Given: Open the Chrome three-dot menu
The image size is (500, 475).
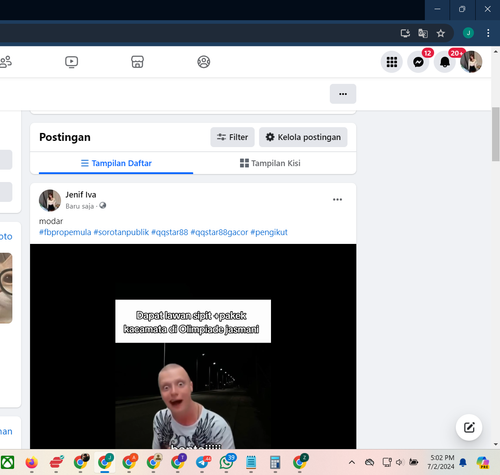Looking at the screenshot, I should click(488, 33).
